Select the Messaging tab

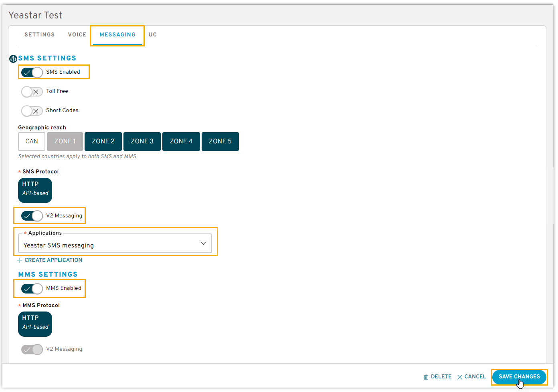click(117, 35)
